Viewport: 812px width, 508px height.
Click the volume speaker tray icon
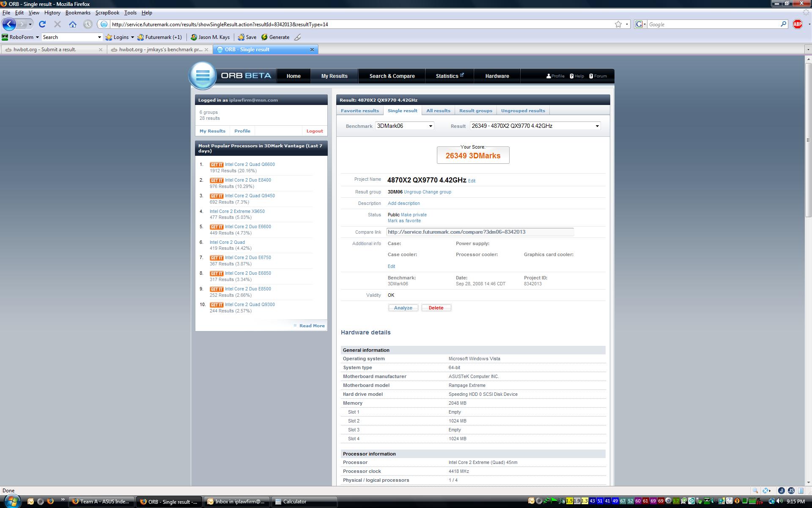[x=779, y=501]
